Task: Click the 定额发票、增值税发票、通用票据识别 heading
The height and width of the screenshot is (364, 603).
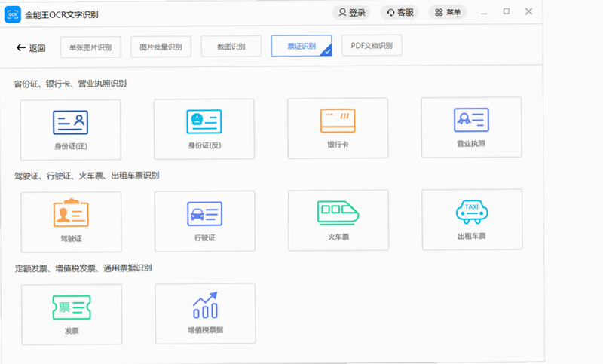Action: coord(83,268)
